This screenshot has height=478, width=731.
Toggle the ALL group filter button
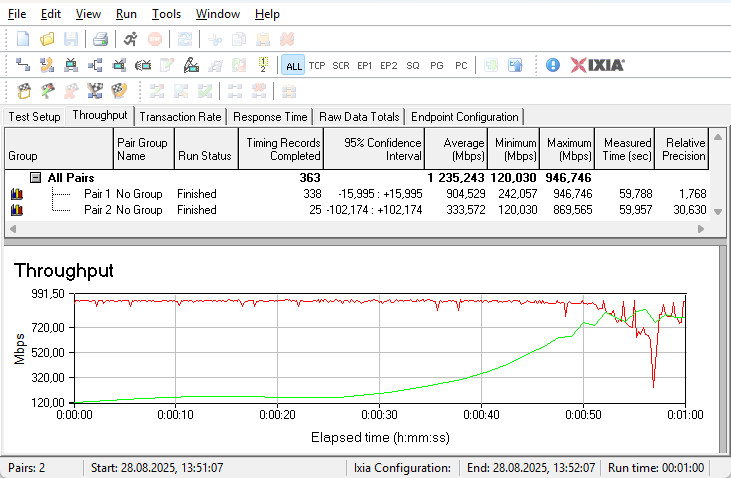pyautogui.click(x=293, y=65)
